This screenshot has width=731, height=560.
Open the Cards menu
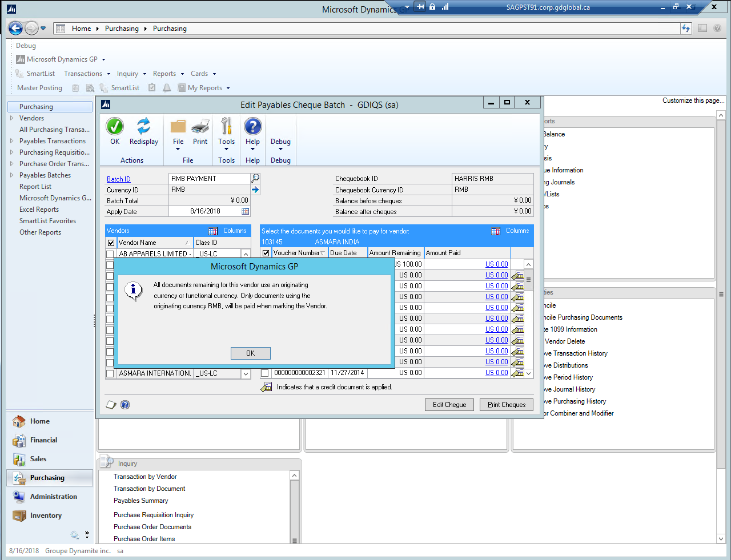199,73
